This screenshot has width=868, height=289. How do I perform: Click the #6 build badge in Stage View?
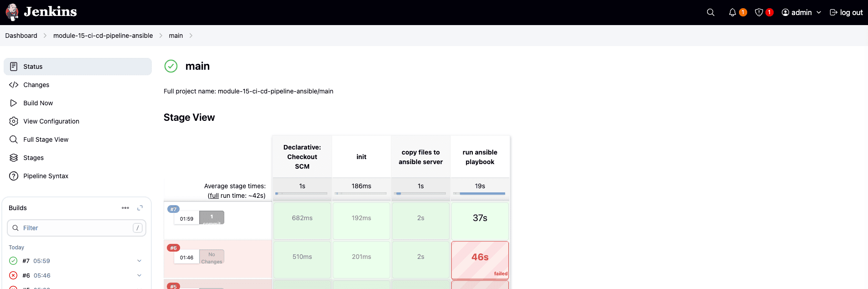[x=173, y=248]
